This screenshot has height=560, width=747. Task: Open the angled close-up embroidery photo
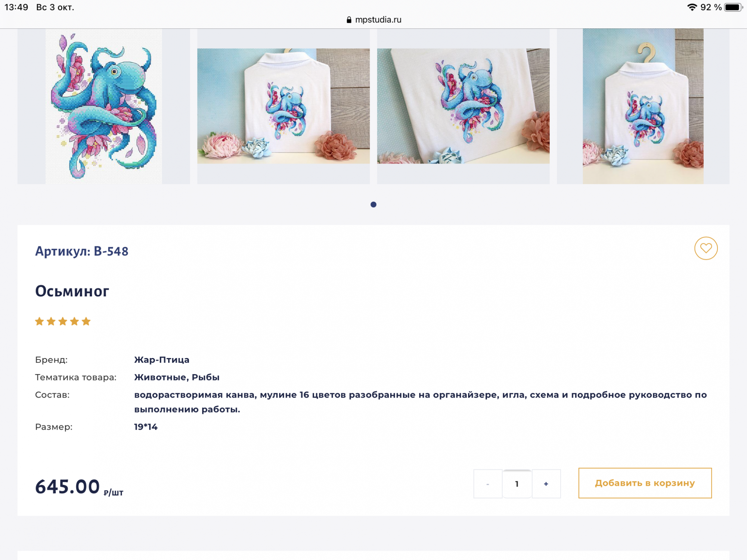coord(463,106)
